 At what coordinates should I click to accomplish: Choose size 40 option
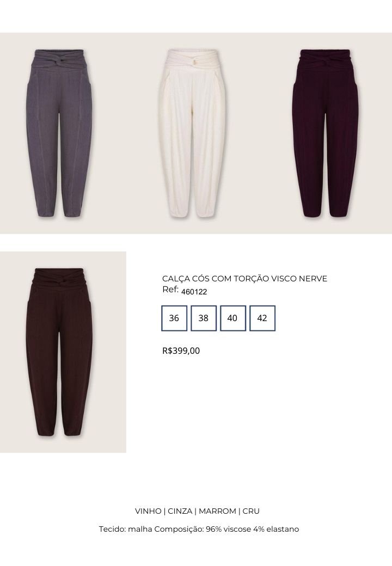coord(233,318)
